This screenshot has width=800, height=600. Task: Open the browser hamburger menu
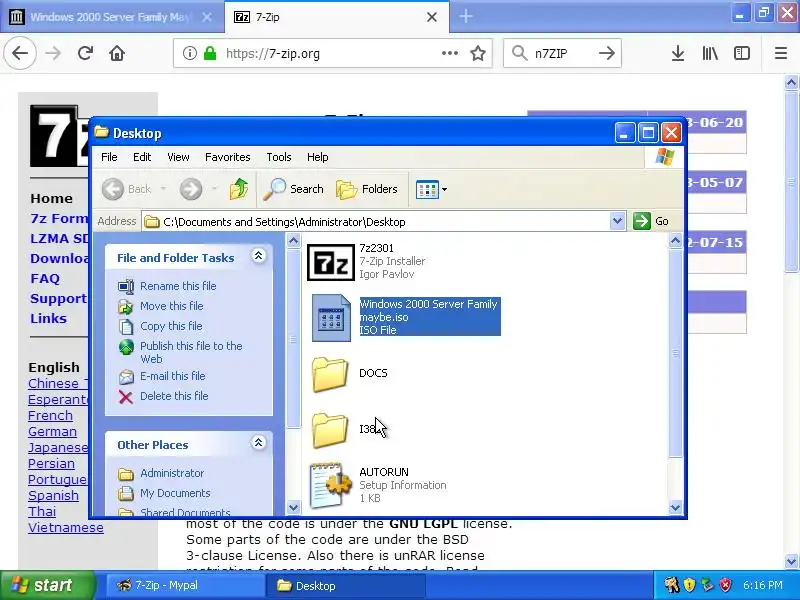pos(781,53)
